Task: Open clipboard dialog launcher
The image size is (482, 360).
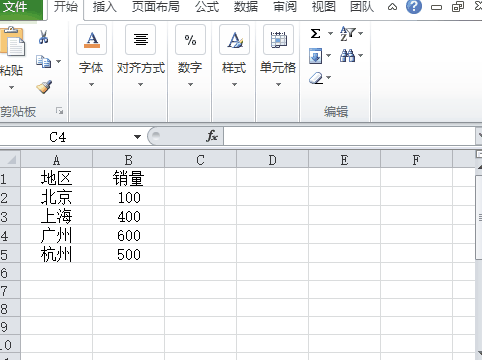Action: (60, 111)
